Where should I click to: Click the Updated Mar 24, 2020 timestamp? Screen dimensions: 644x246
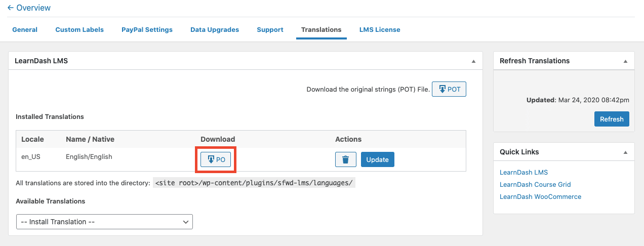coord(578,100)
